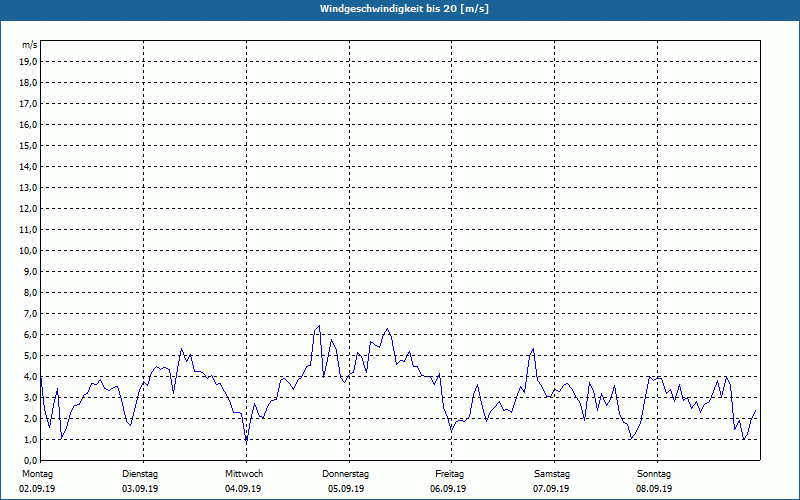800x500 pixels.
Task: Select the 15,0 axis label
Action: (28, 145)
